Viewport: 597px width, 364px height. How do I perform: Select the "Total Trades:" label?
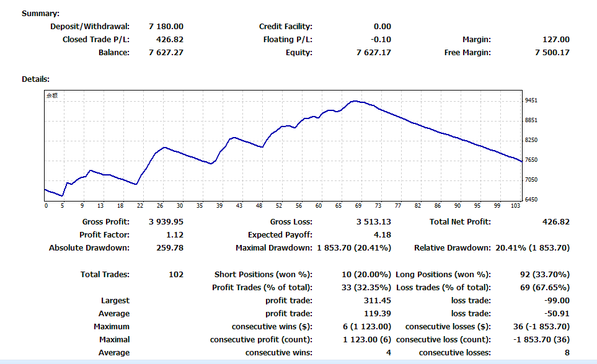click(x=105, y=274)
